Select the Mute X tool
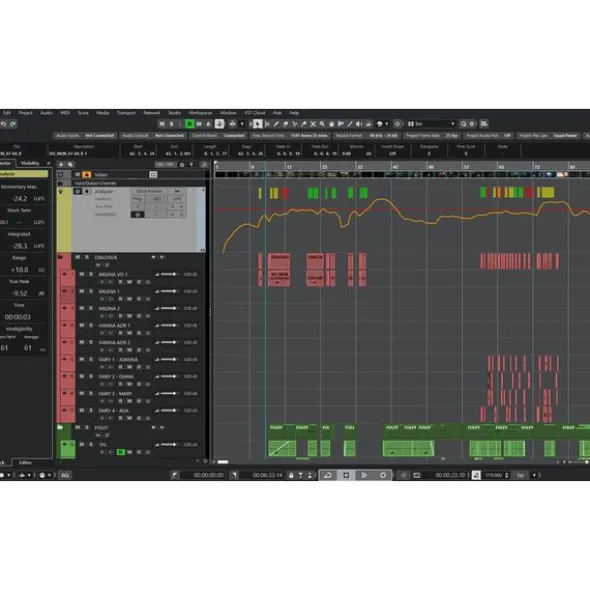This screenshot has height=591, width=590. click(313, 124)
